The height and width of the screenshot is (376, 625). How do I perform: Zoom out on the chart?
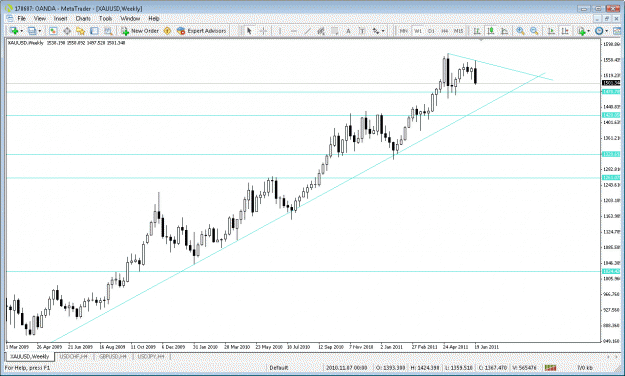[534, 31]
